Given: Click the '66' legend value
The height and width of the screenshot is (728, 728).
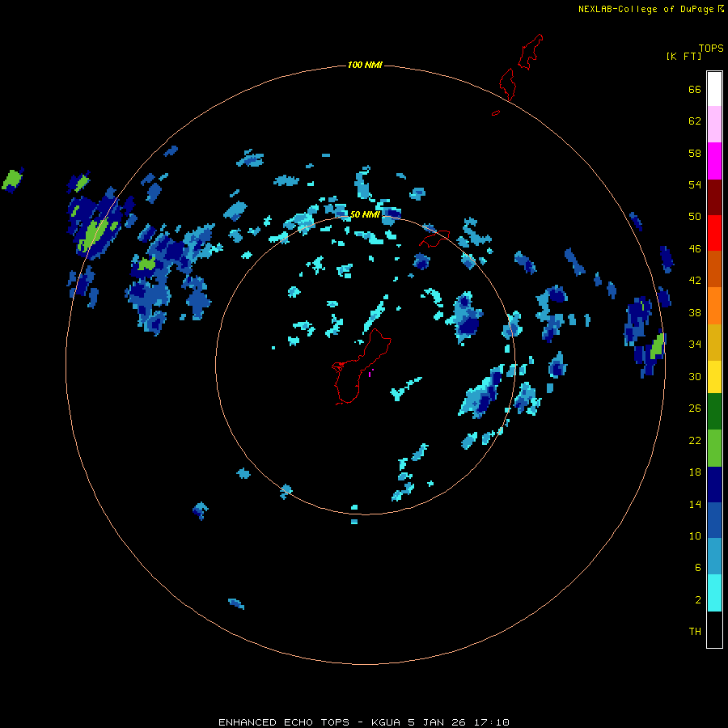Looking at the screenshot, I should pyautogui.click(x=695, y=89).
